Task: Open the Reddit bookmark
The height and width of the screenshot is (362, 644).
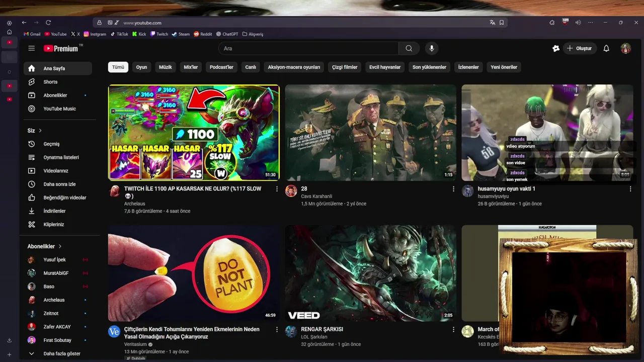Action: pos(203,34)
